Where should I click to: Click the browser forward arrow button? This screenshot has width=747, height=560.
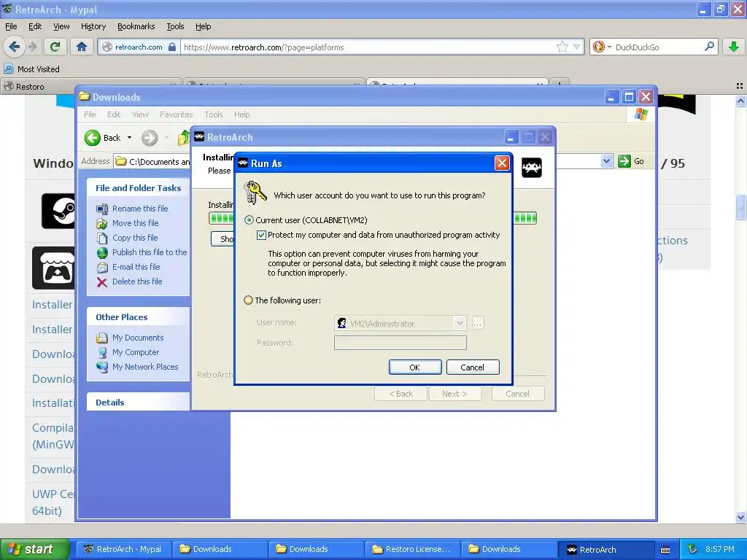[x=32, y=47]
